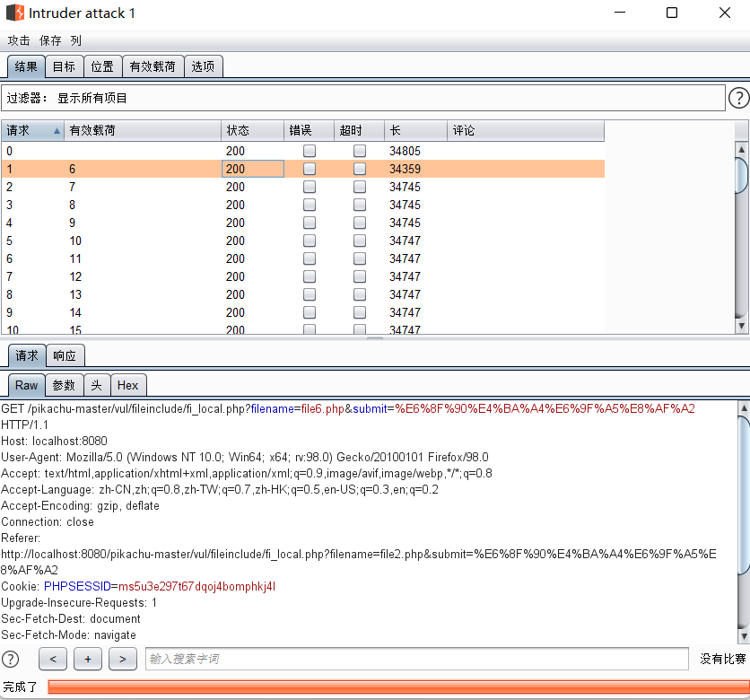
Task: Open the 请求 message tab
Action: point(27,355)
